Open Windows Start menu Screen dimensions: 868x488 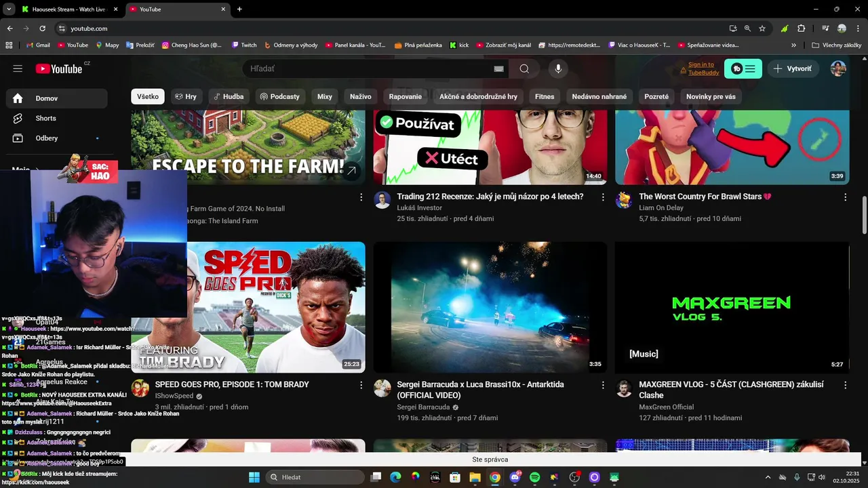coord(254,477)
